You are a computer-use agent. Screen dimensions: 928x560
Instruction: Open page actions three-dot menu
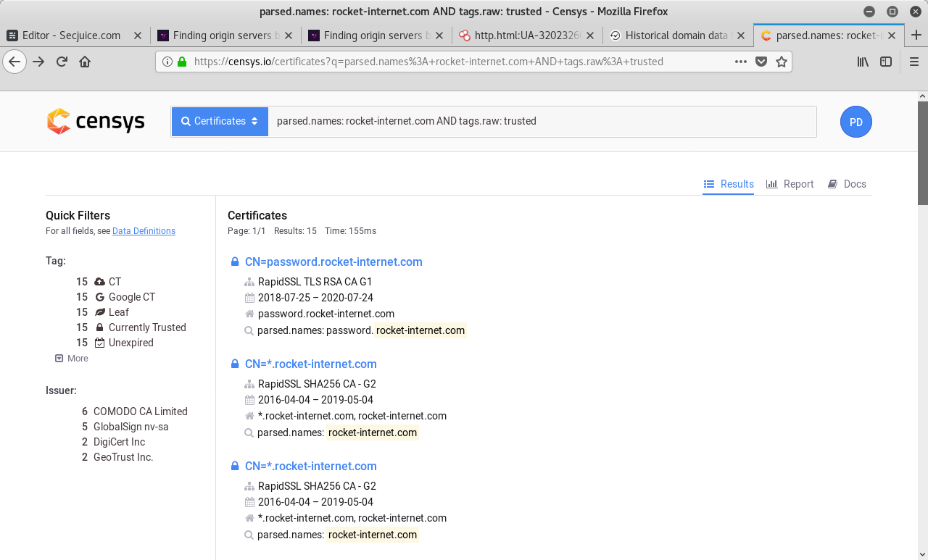coord(740,62)
